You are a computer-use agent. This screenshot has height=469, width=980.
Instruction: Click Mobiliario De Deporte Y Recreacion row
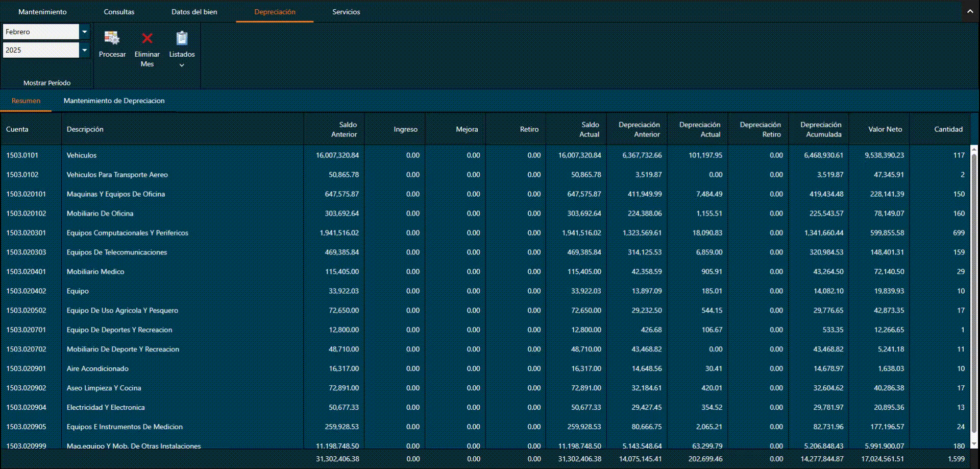485,349
